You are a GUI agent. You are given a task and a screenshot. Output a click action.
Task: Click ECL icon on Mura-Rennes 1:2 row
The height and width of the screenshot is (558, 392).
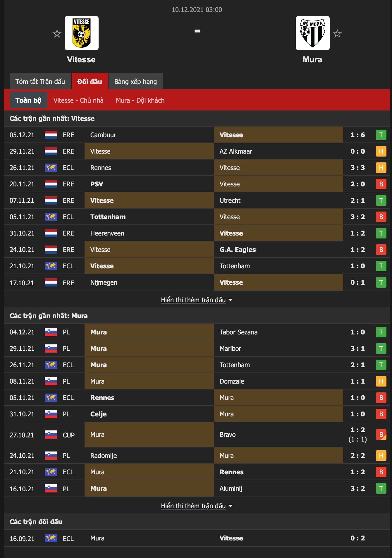coord(51,472)
